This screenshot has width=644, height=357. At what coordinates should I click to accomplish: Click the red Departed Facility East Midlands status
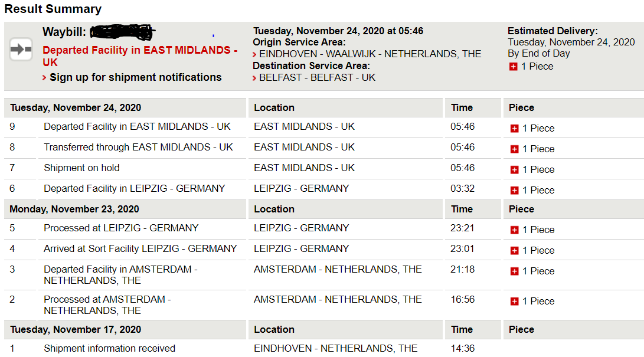140,56
